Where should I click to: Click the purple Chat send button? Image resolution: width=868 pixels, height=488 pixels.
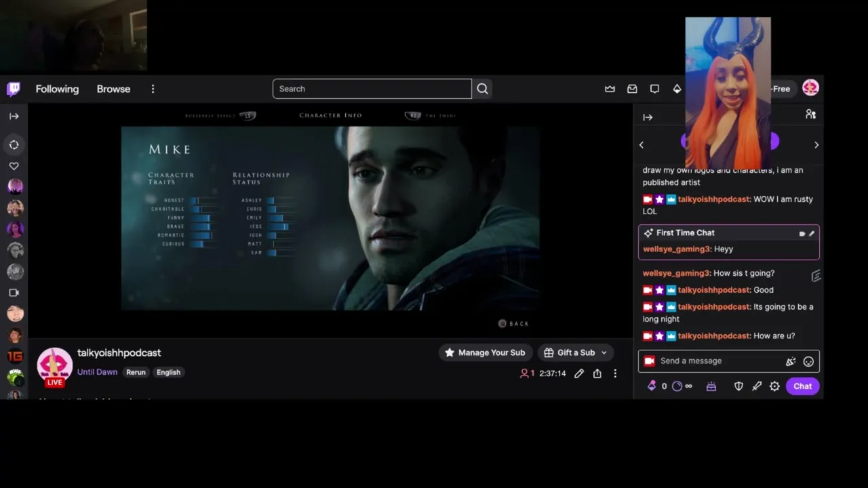click(803, 386)
